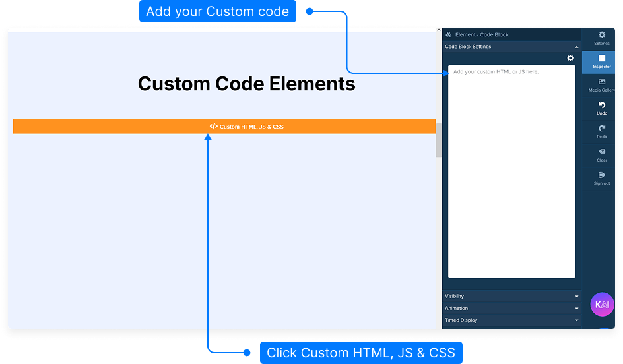
Task: Click into the custom HTML or JS textarea
Action: [x=511, y=171]
